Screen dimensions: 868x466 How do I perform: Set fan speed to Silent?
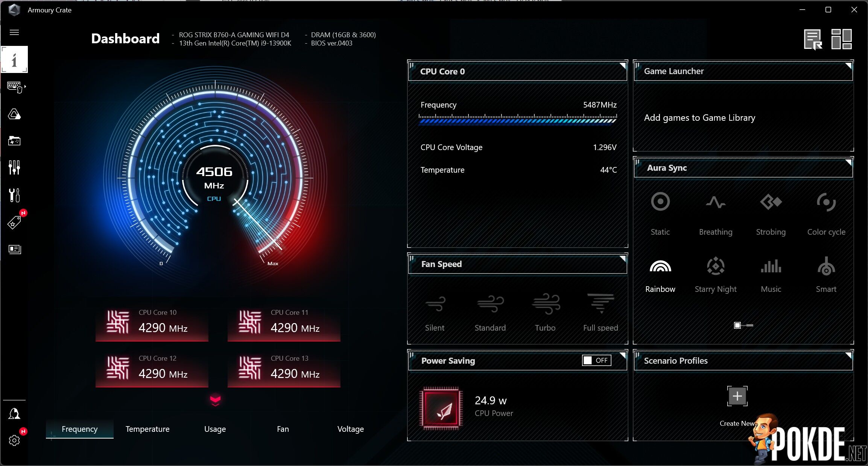[x=435, y=313]
